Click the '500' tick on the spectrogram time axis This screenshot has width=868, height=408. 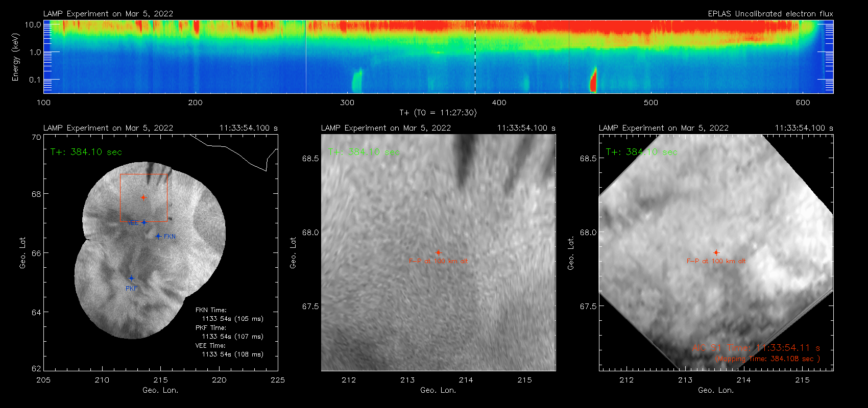651,103
